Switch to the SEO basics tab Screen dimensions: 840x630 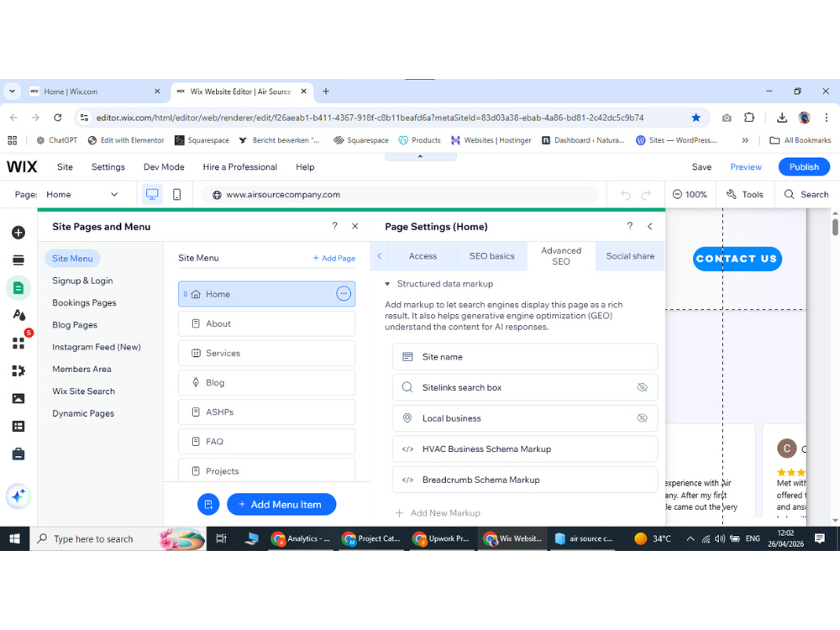[x=491, y=256]
